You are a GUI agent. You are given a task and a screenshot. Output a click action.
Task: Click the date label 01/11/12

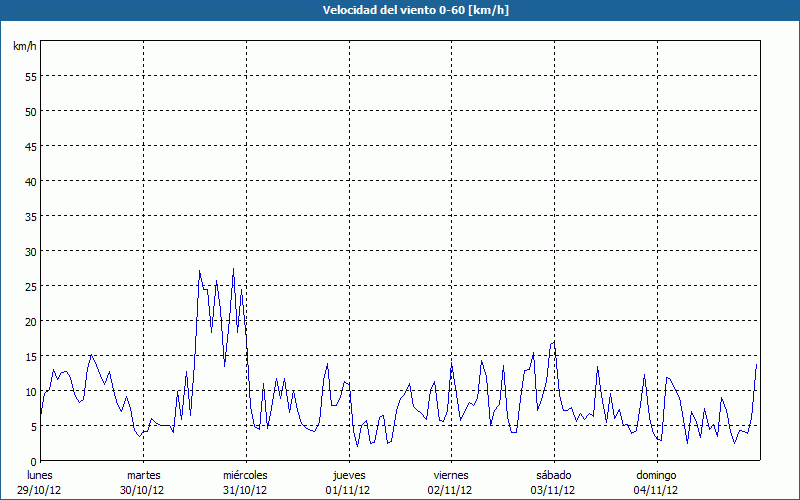(348, 490)
